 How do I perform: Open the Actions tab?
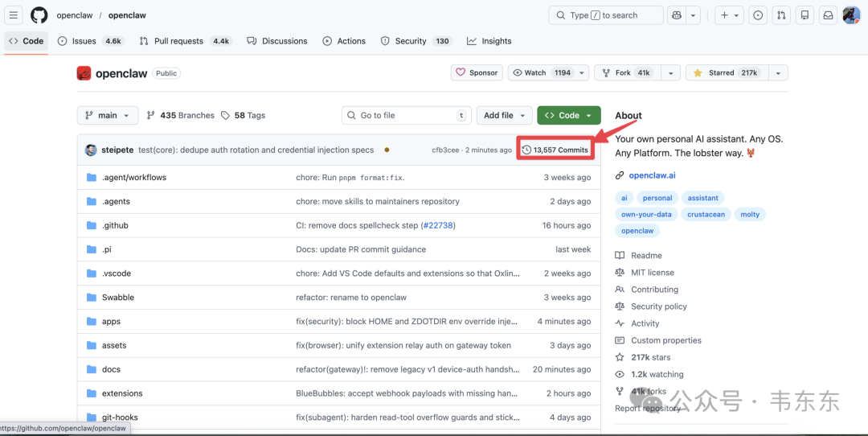(x=344, y=41)
